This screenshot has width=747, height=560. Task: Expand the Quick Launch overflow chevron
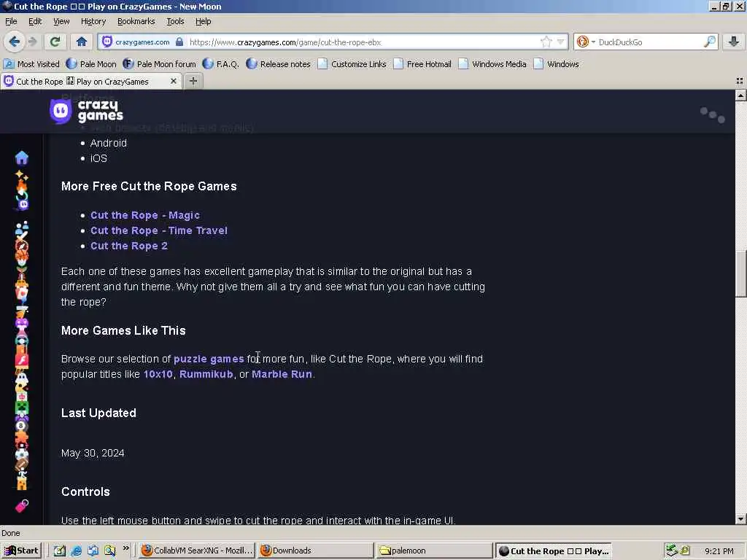[125, 548]
